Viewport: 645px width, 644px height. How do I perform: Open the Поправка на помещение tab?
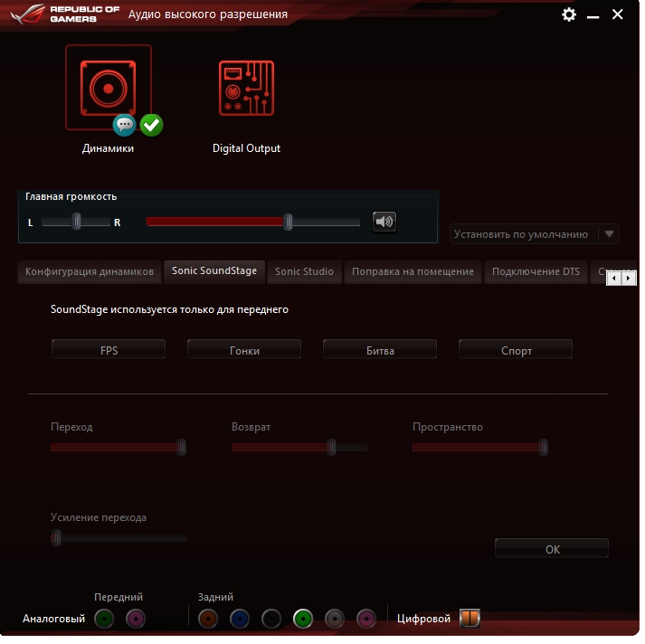pos(413,272)
